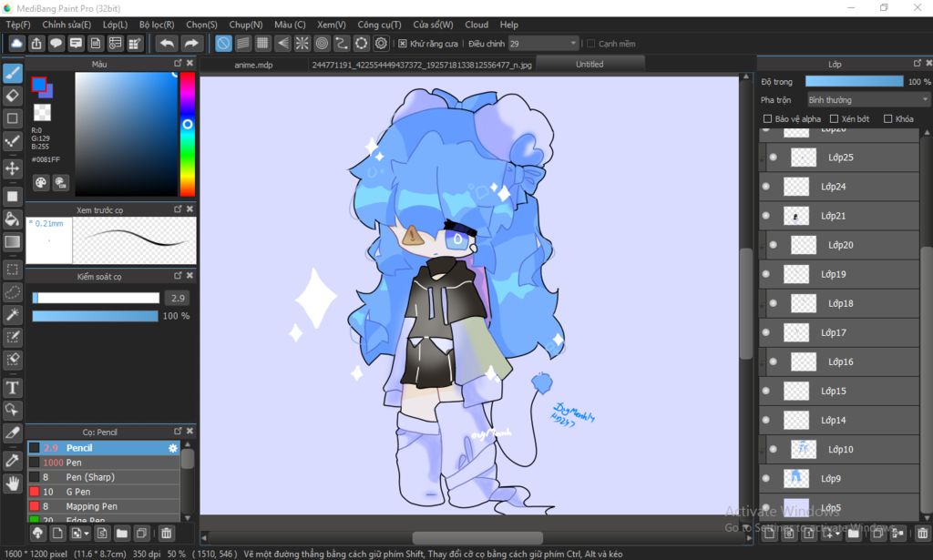Click the share/export icon in toolbar
Image resolution: width=933 pixels, height=560 pixels.
point(36,44)
